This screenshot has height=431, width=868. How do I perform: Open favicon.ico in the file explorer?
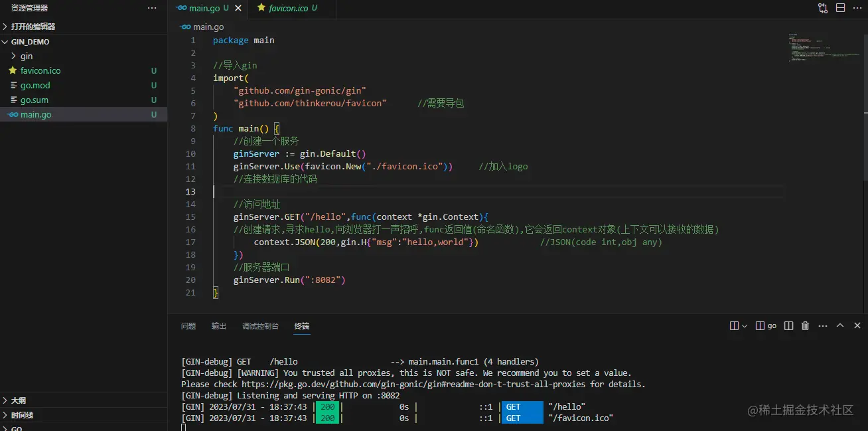coord(84,70)
